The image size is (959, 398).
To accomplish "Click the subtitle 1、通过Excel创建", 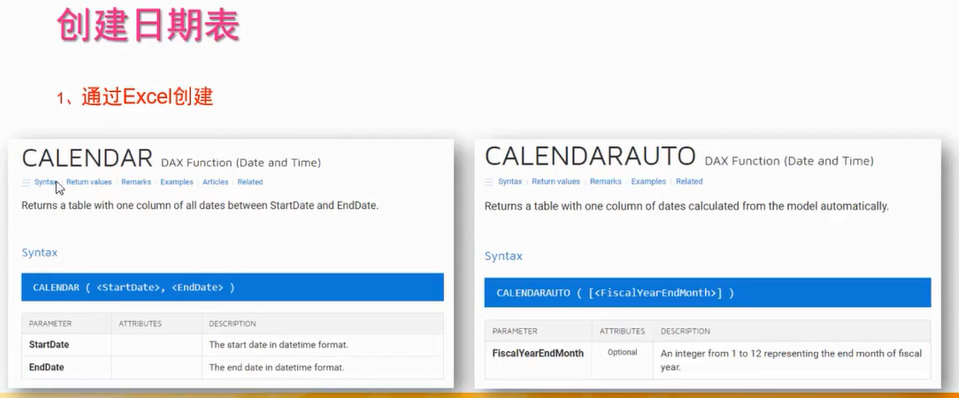I will pyautogui.click(x=135, y=97).
